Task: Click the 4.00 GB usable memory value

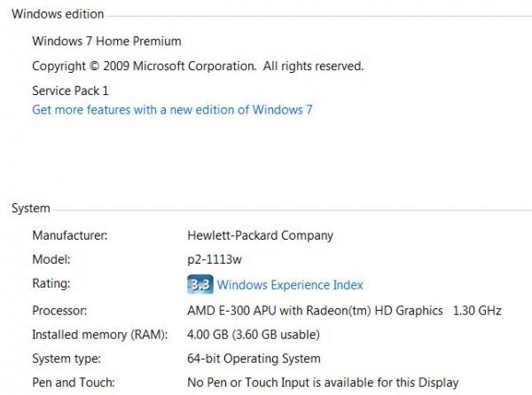Action: click(253, 335)
